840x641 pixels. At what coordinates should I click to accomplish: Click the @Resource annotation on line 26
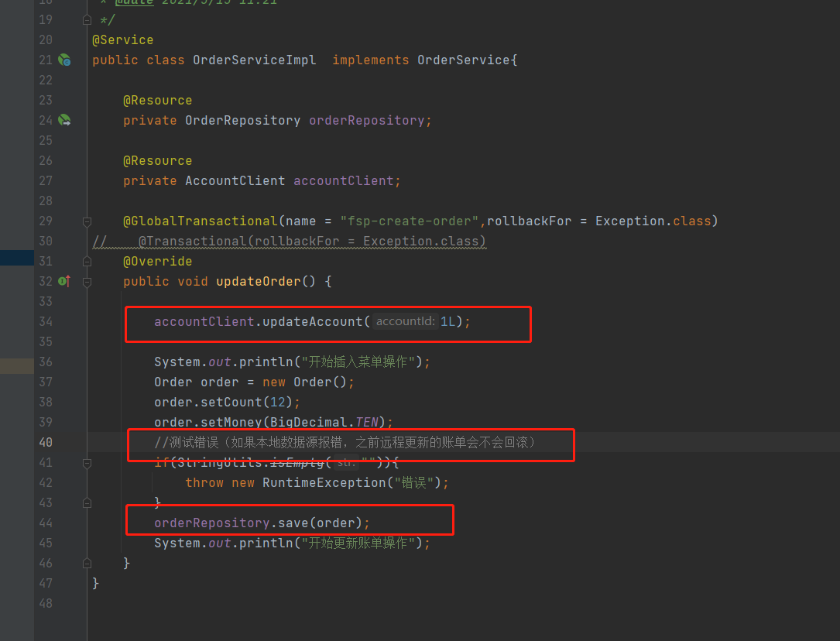(x=157, y=161)
